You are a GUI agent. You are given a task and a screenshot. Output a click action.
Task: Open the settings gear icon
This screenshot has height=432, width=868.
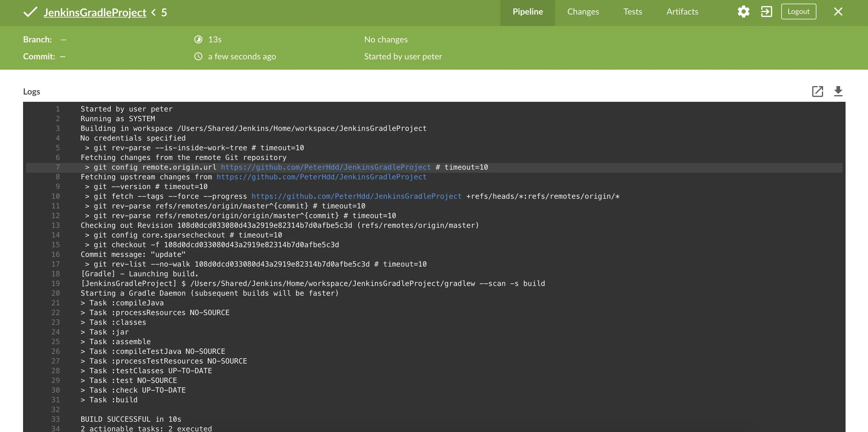click(743, 12)
